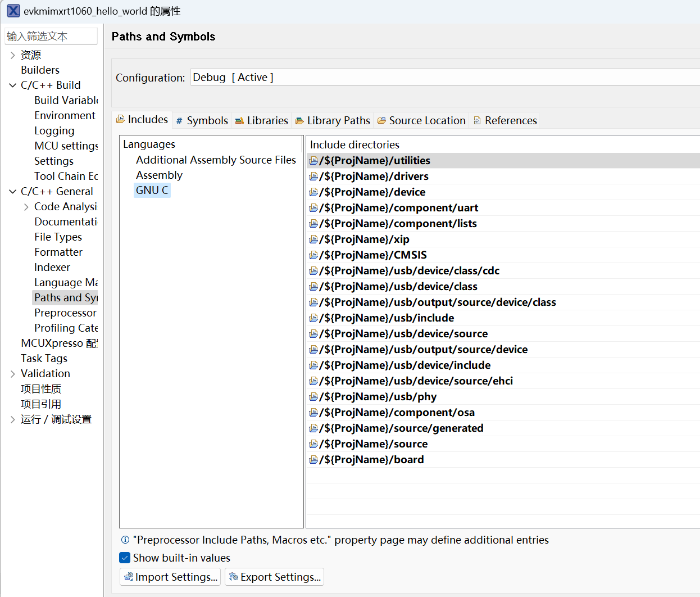Click the Export Settings button
The width and height of the screenshot is (700, 597).
click(x=274, y=577)
